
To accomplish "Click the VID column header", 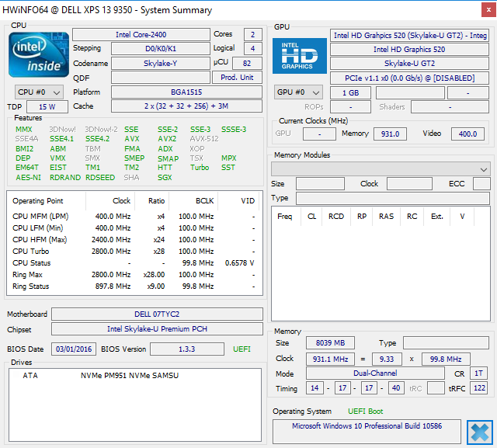I will (x=248, y=201).
